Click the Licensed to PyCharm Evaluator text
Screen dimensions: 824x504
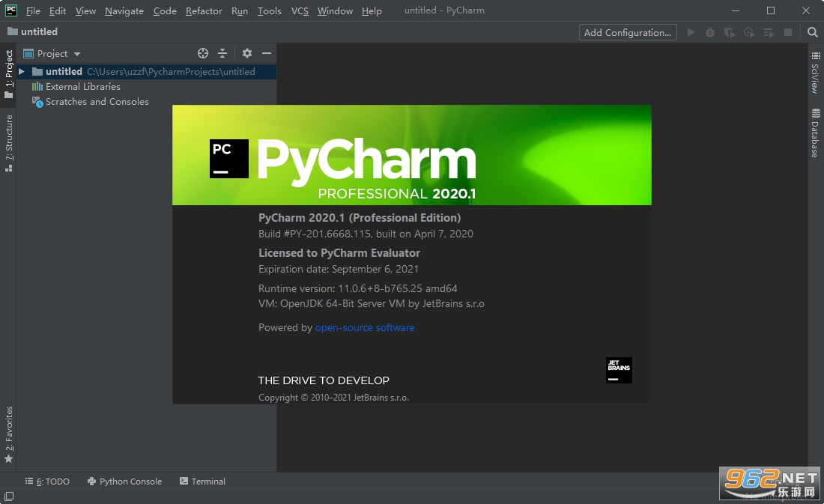pos(339,253)
